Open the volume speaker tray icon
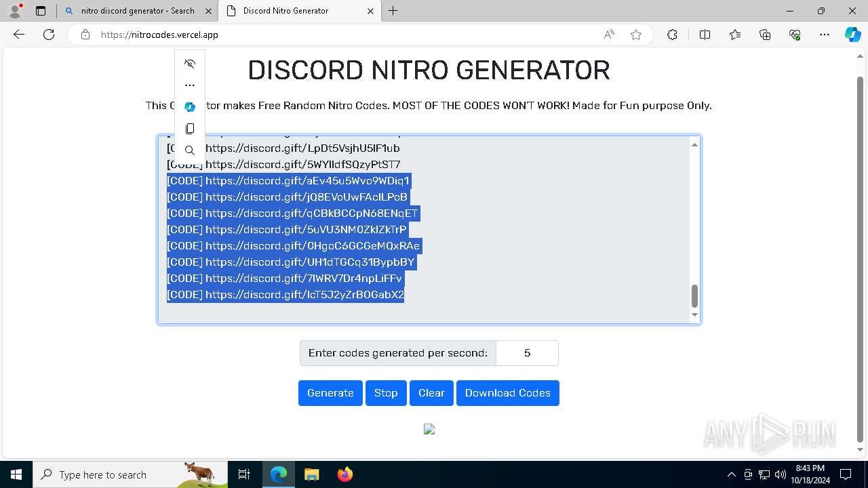The width and height of the screenshot is (868, 488). pyautogui.click(x=780, y=474)
